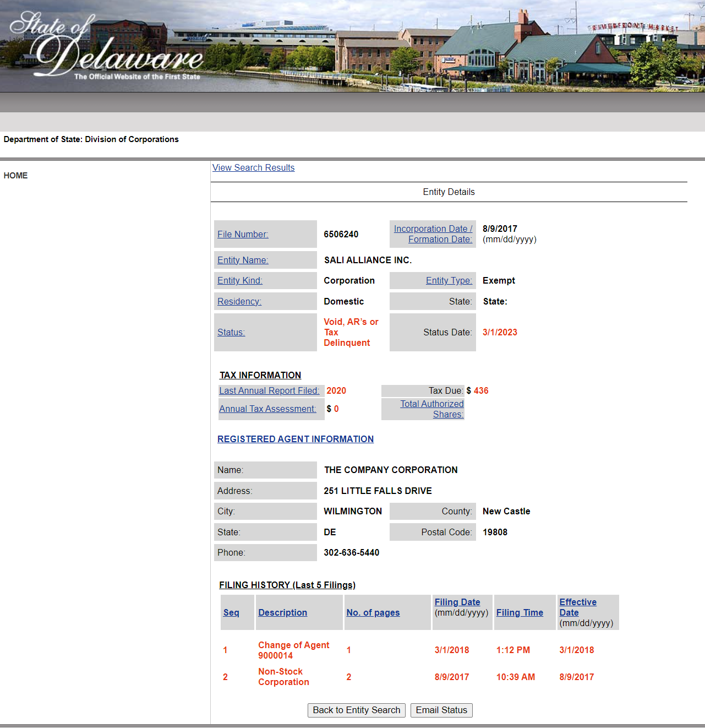This screenshot has height=728, width=705.
Task: Click postal code 19808
Action: coord(495,532)
